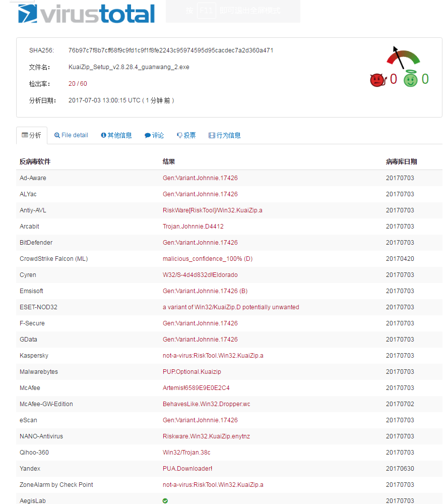Click date 20170702 in McAfee-GW-Edition row

point(400,404)
